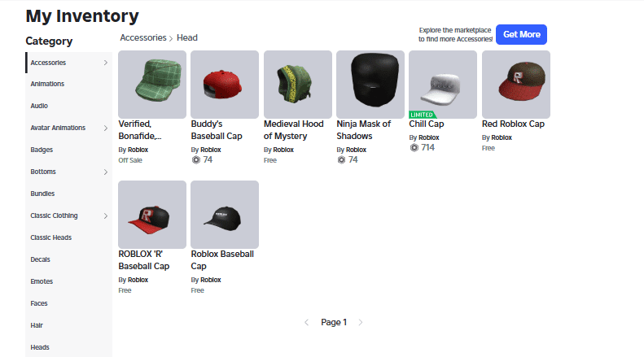
Task: Open the green Verified, Bonafide hat thumbnail
Action: 152,85
